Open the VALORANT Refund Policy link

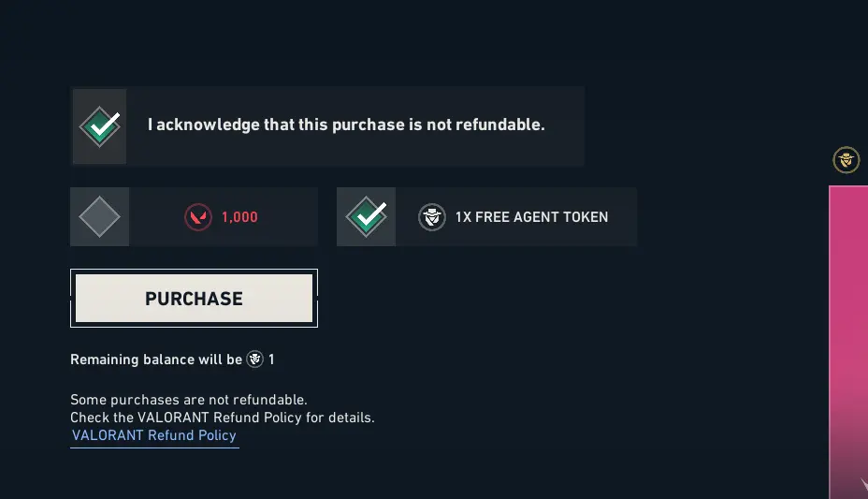(x=154, y=435)
